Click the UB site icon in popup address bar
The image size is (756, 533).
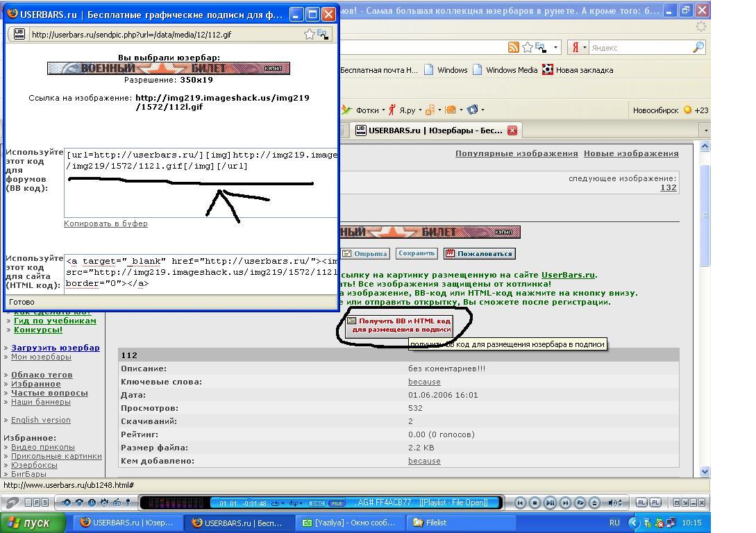coord(19,34)
